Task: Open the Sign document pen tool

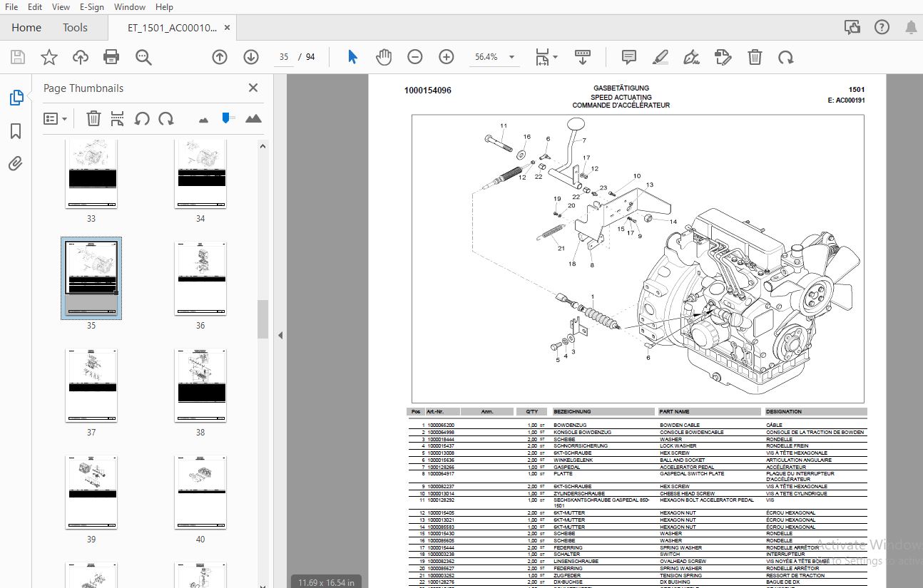Action: (x=691, y=57)
